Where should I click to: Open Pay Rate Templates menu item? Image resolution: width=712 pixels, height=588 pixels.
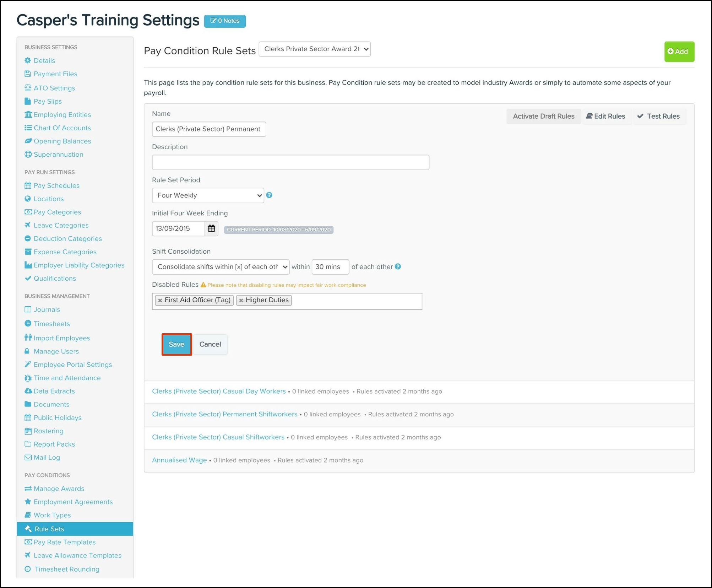(64, 542)
